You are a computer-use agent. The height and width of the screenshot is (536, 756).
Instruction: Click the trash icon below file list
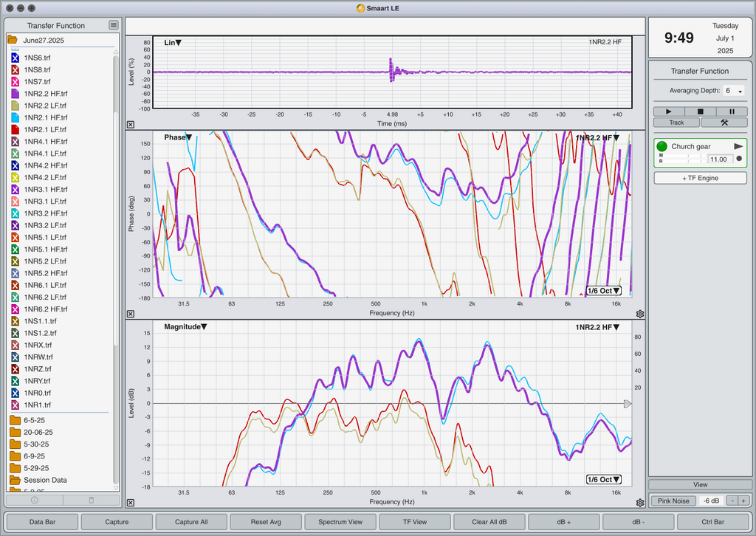tap(91, 501)
